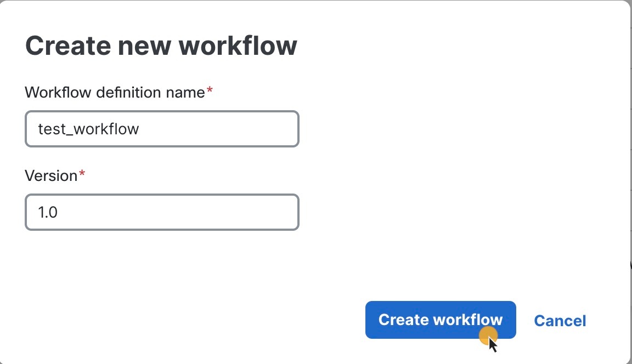This screenshot has height=364, width=632.
Task: Select the Workflow definition name label
Action: (115, 93)
